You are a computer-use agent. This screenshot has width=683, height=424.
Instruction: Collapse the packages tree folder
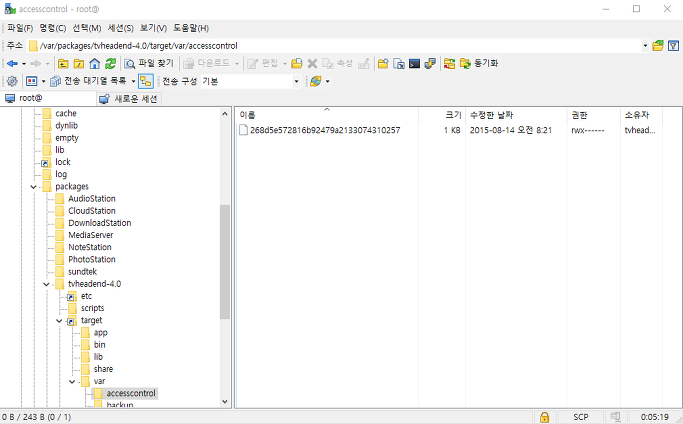34,187
